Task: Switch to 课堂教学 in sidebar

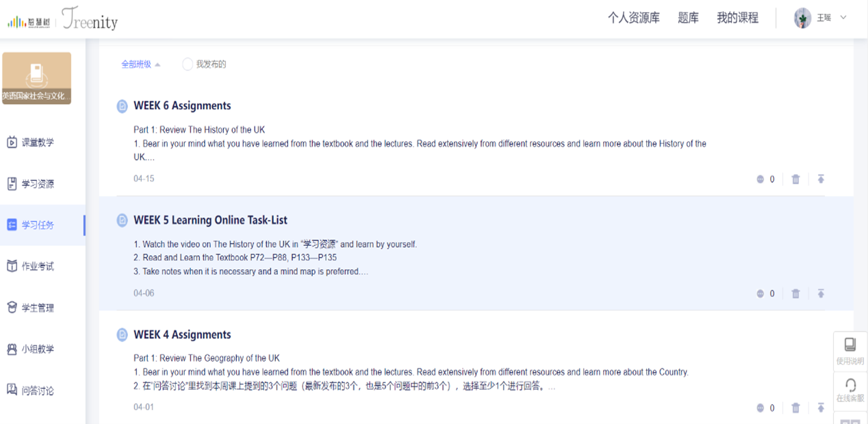Action: coord(37,142)
